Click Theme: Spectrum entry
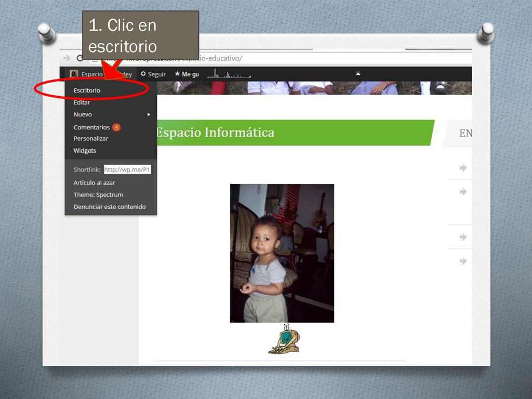The width and height of the screenshot is (532, 399). point(98,195)
